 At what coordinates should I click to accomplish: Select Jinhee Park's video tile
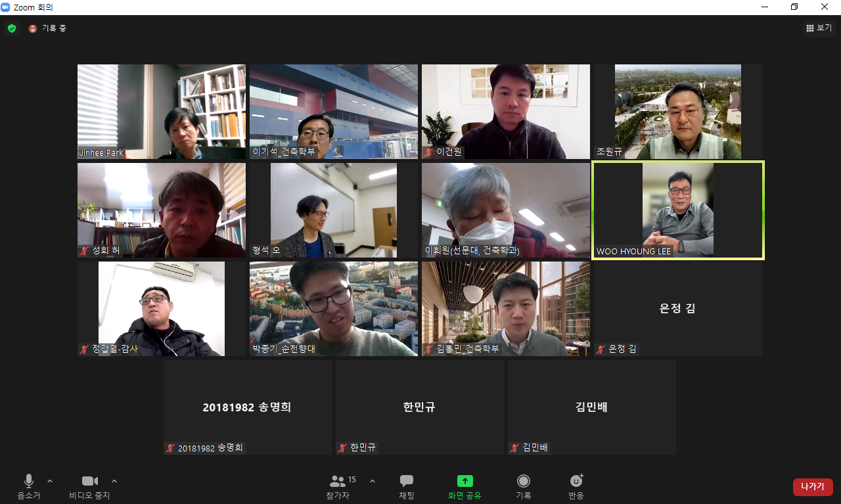(162, 112)
